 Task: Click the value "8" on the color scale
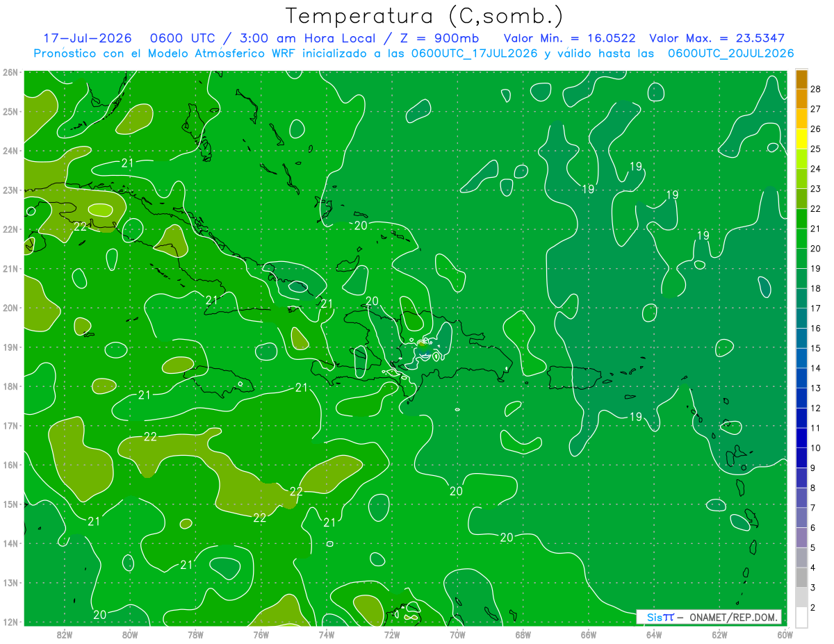[812, 488]
